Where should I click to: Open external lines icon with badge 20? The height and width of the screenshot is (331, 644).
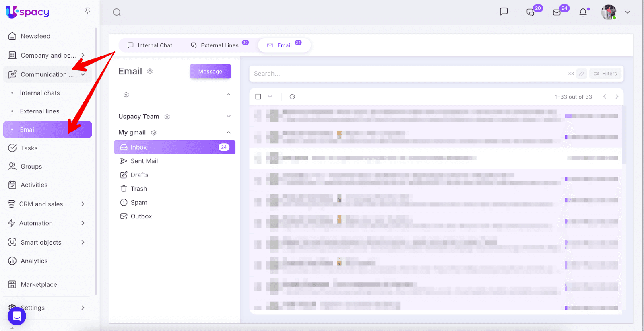tap(530, 12)
